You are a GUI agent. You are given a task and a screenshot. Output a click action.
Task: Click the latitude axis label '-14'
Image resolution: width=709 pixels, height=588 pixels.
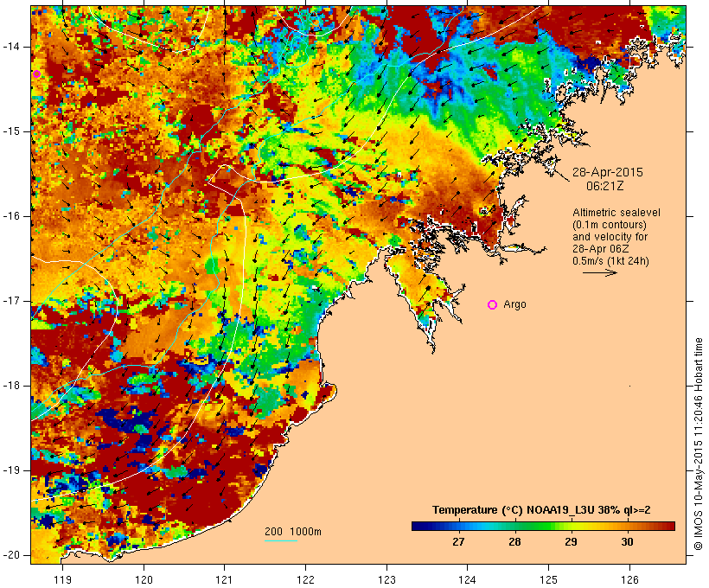(x=11, y=46)
